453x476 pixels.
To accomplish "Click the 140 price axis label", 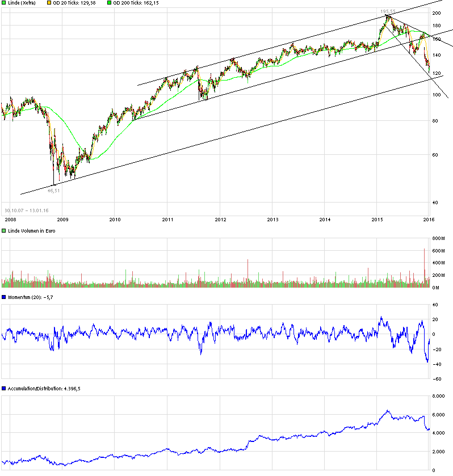I will [x=437, y=55].
